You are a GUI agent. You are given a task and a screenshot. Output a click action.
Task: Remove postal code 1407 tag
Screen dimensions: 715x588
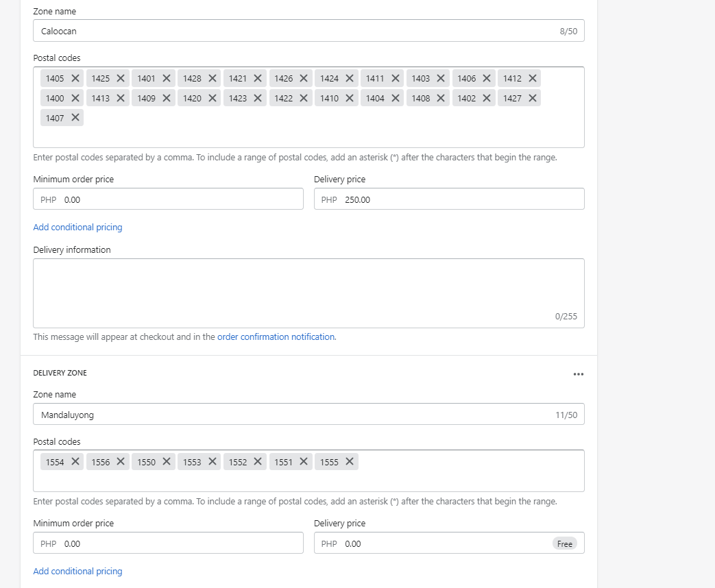coord(75,118)
